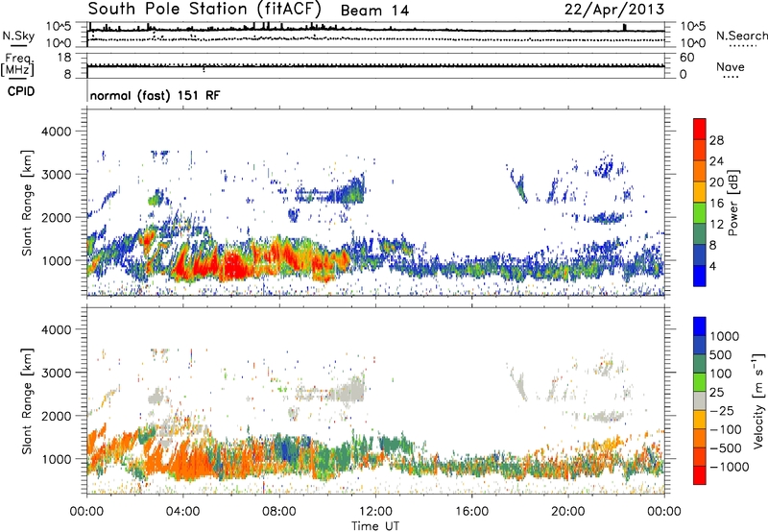
Task: Click the 'N.Sky' legend label
Action: click(x=18, y=36)
